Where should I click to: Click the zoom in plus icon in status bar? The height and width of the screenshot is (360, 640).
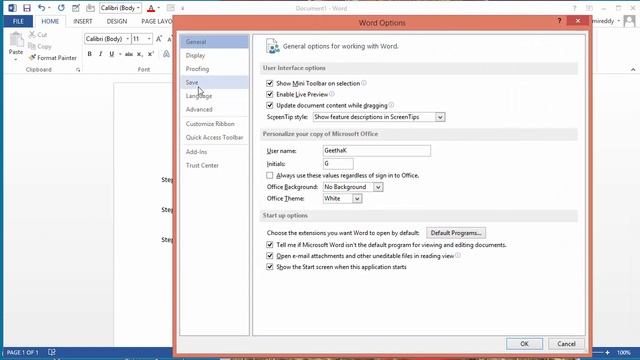(607, 352)
